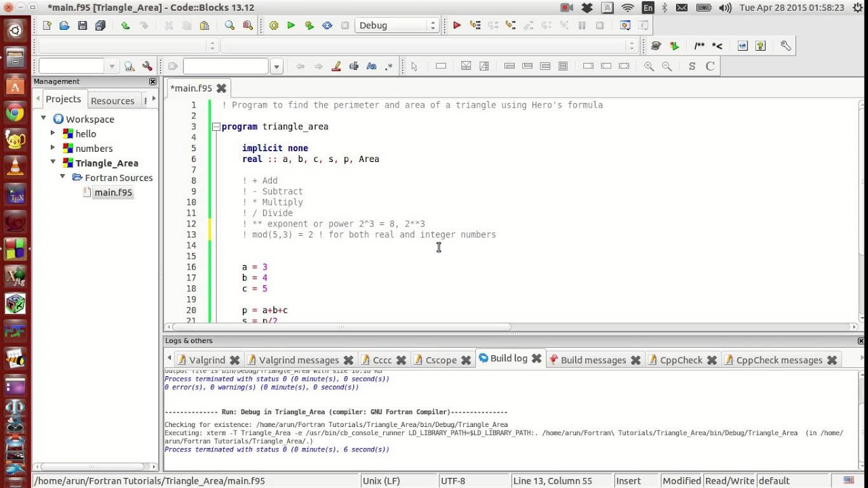Paste from clipboard icon
The width and height of the screenshot is (868, 488).
(x=204, y=25)
